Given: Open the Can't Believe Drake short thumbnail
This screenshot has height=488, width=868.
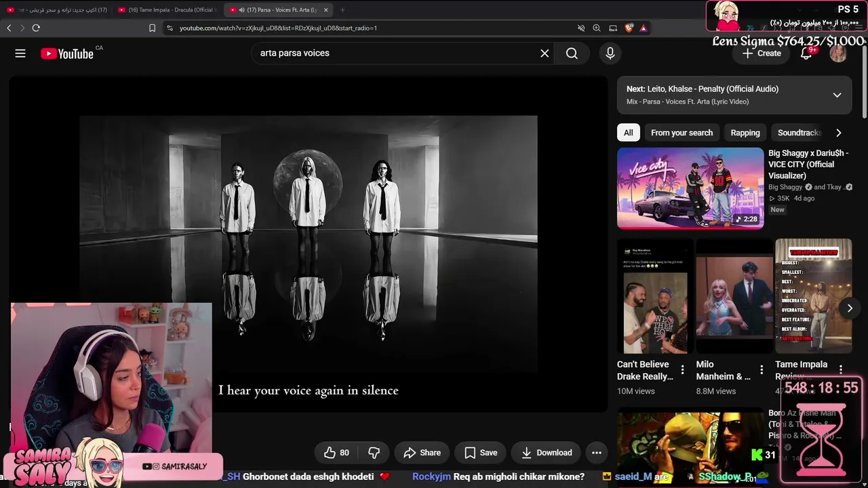Looking at the screenshot, I should pos(655,296).
